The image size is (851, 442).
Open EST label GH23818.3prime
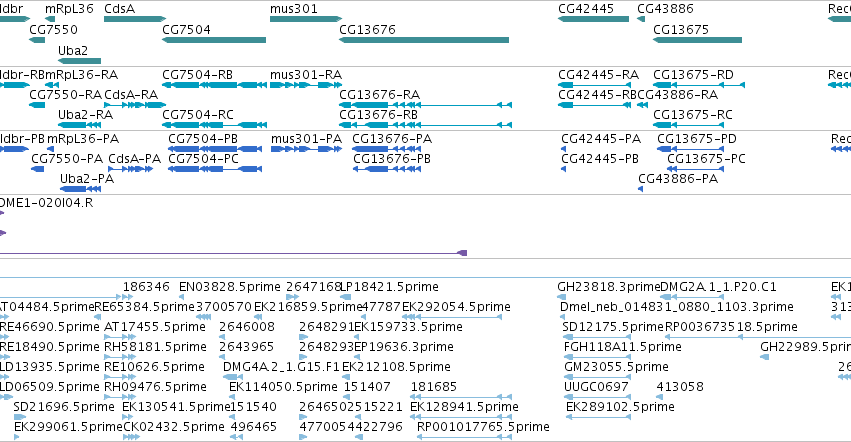coord(609,287)
